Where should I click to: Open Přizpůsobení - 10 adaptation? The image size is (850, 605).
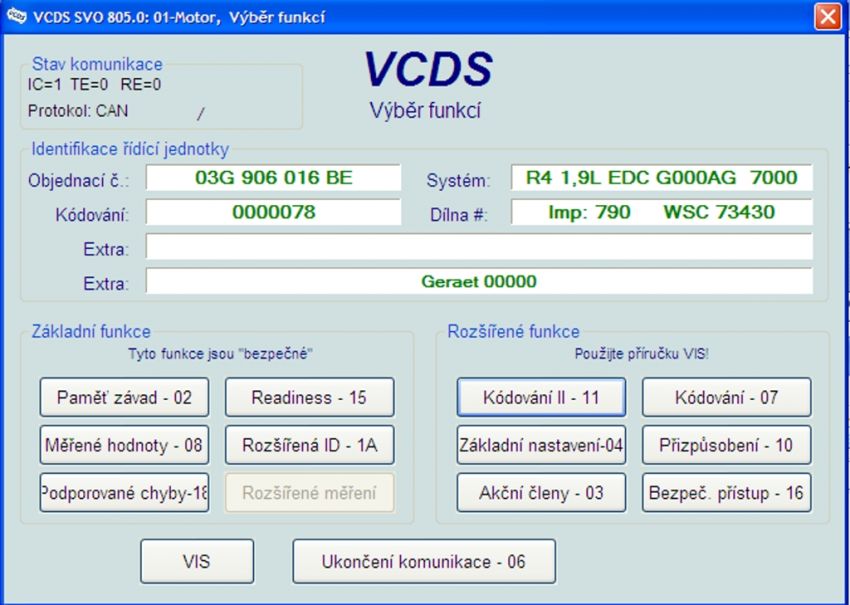726,445
